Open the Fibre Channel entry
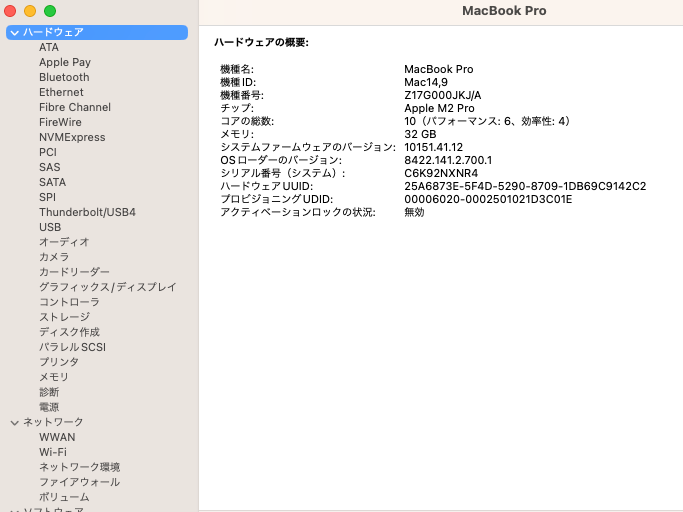683x512 pixels. pyautogui.click(x=75, y=107)
